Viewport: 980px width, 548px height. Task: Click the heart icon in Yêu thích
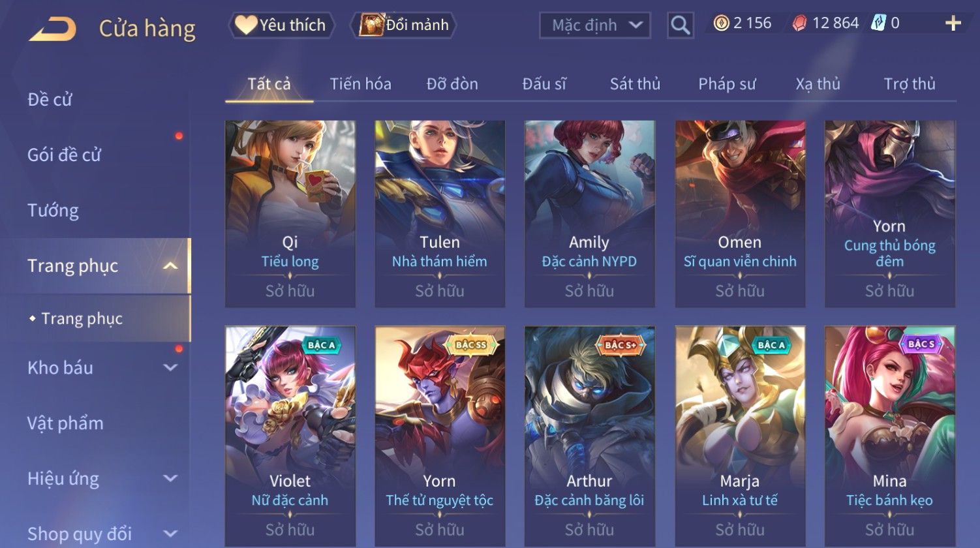click(246, 25)
